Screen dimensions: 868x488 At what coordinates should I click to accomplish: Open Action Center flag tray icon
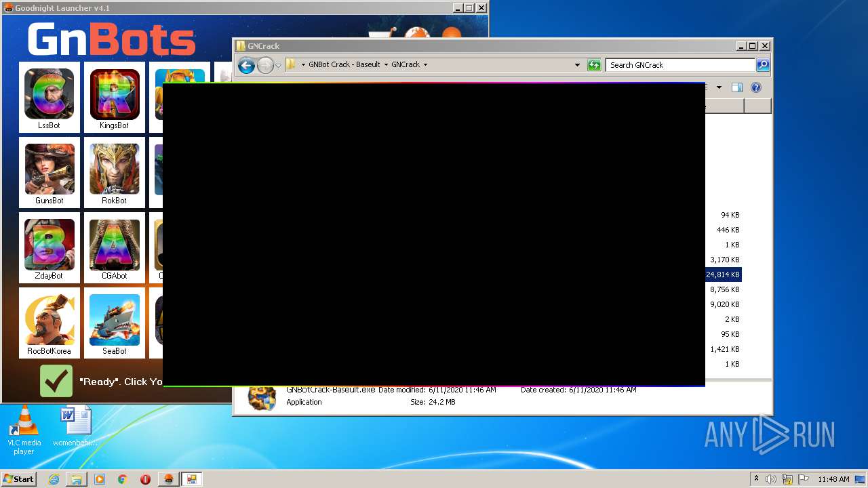(x=803, y=479)
